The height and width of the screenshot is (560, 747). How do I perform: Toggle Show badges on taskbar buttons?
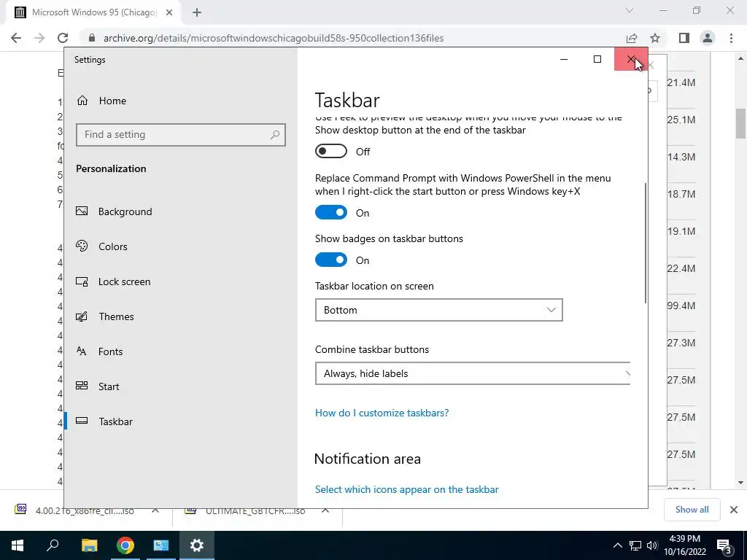[x=331, y=260]
